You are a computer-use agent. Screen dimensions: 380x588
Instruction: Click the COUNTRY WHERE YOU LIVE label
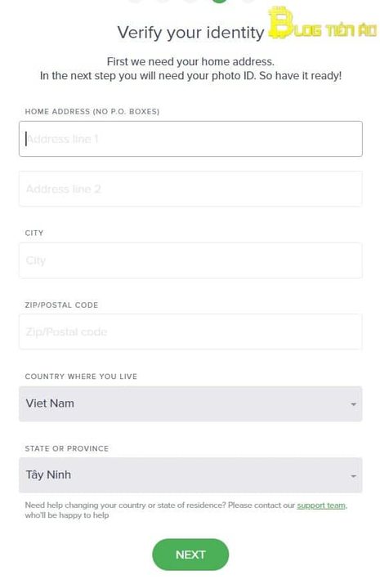81,376
